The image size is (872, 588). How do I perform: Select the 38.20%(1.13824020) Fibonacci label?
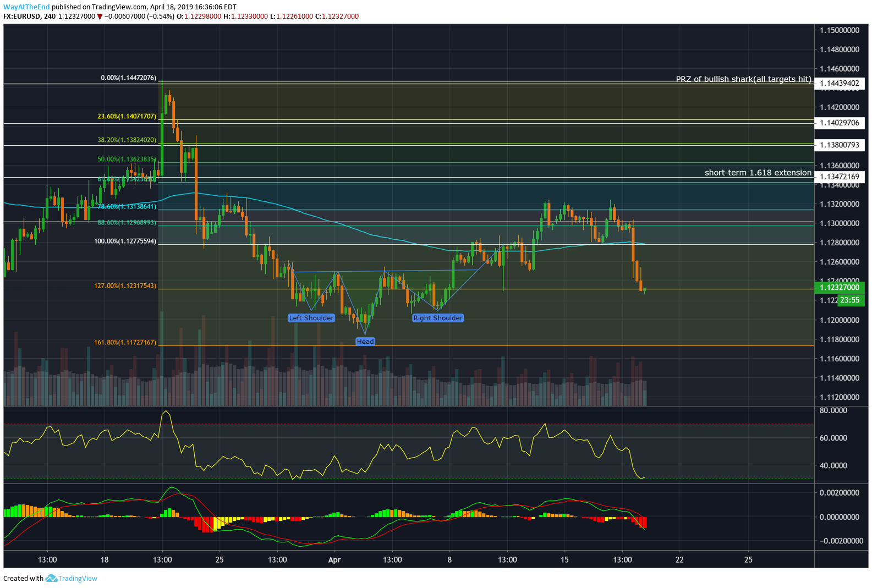tap(127, 140)
